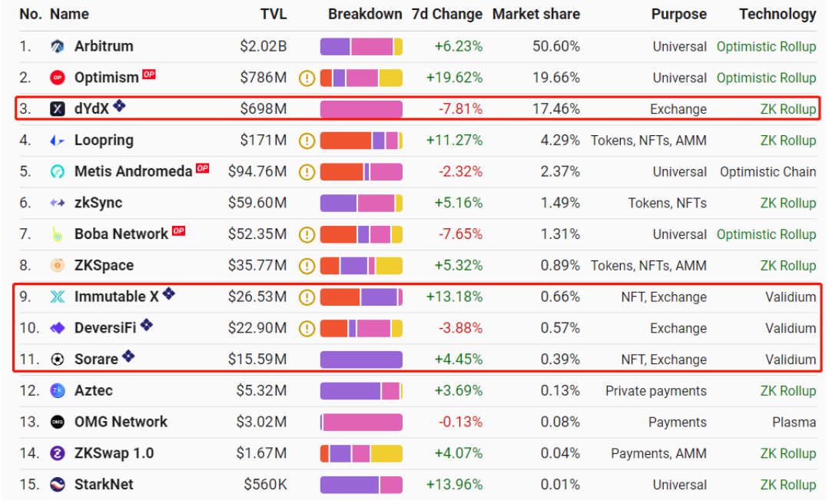Select the TVL column header
829x504 pixels.
[x=274, y=15]
